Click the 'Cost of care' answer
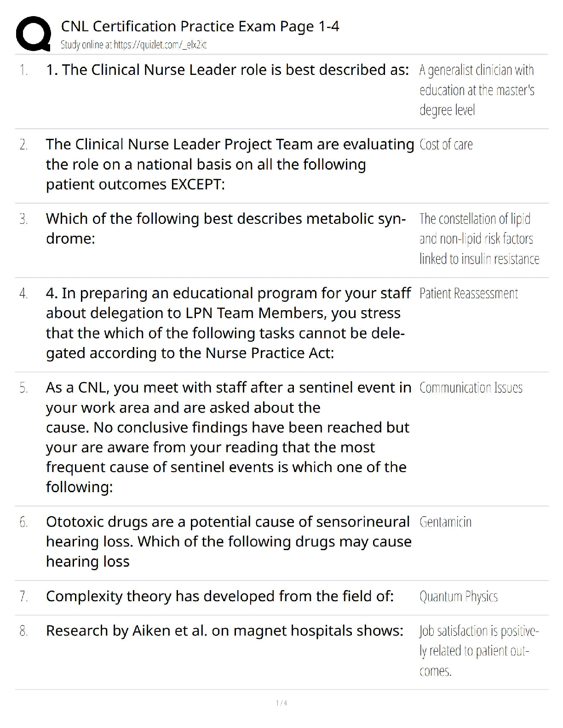The height and width of the screenshot is (728, 563). pos(446,145)
